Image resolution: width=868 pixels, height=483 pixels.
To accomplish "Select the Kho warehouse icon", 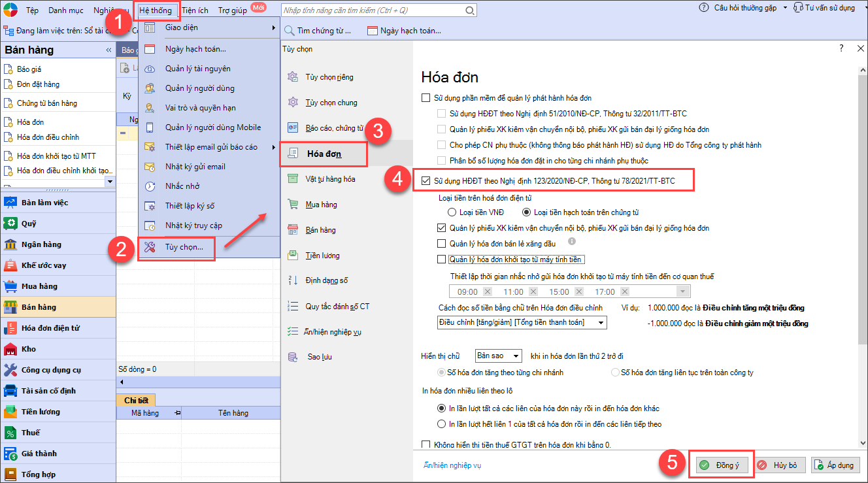I will click(x=10, y=349).
